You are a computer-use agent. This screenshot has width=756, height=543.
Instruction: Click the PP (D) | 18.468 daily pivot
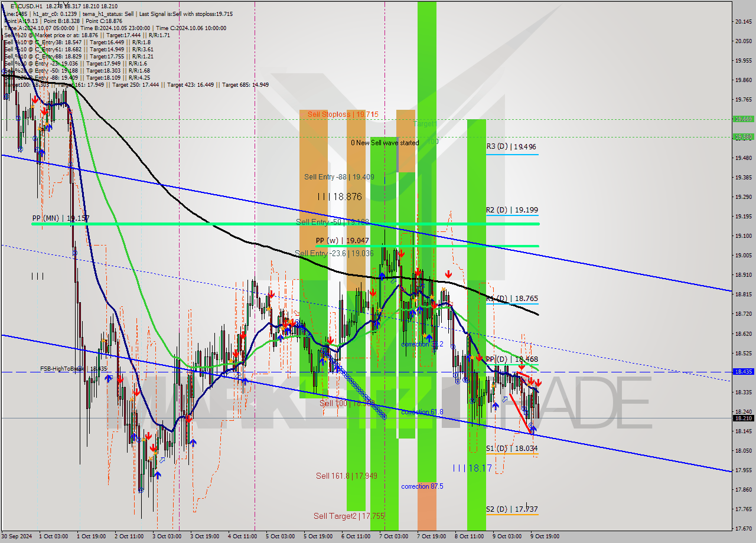(511, 359)
